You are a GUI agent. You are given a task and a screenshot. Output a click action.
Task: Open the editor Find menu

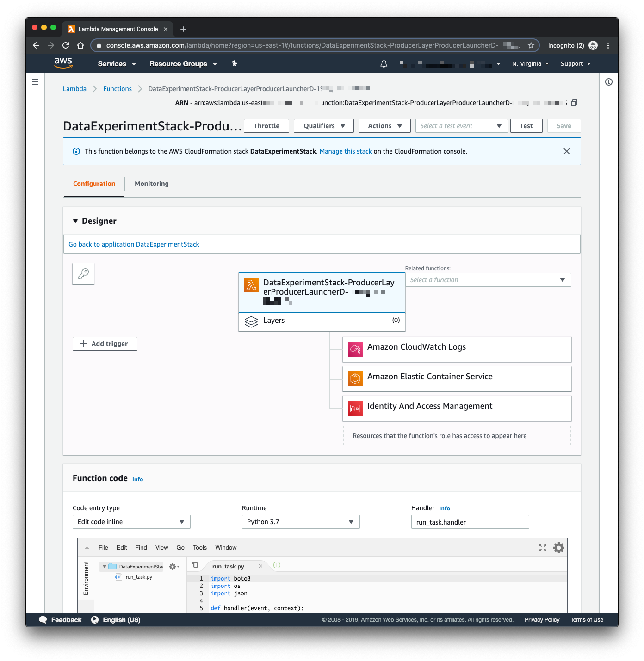coord(141,548)
